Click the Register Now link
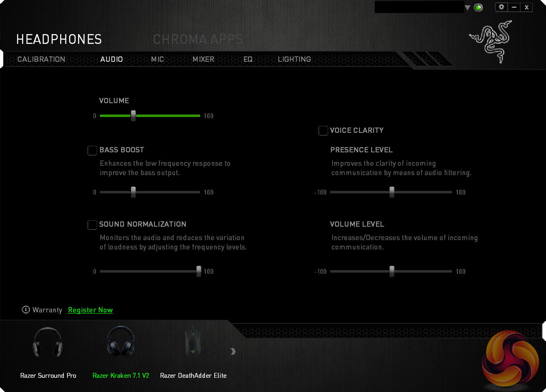The image size is (546, 392). click(90, 310)
